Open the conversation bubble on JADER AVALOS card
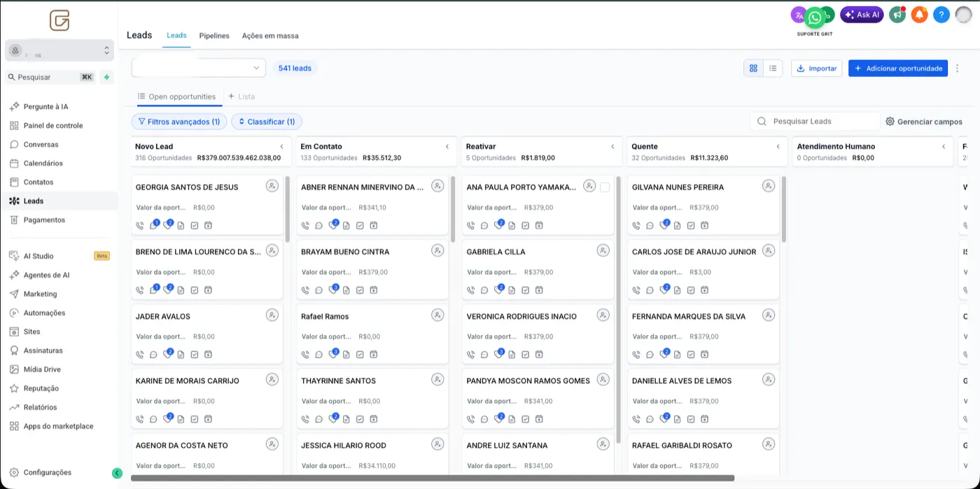 153,355
